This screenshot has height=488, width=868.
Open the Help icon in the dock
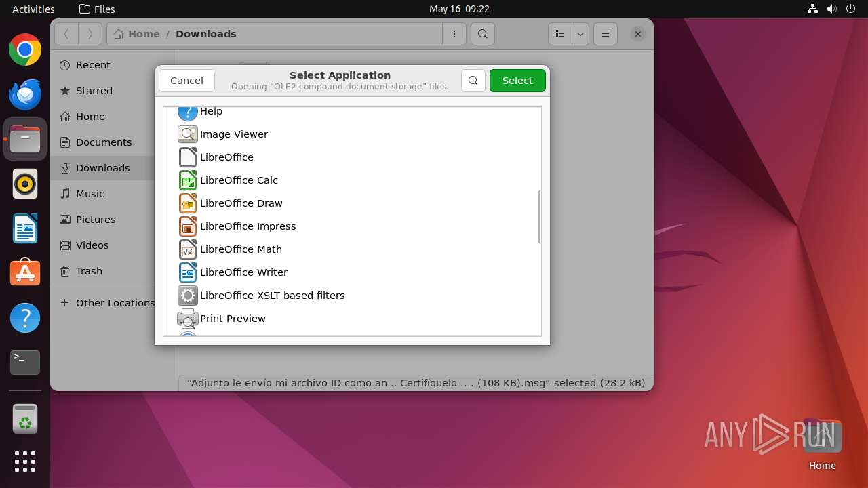[x=25, y=318]
